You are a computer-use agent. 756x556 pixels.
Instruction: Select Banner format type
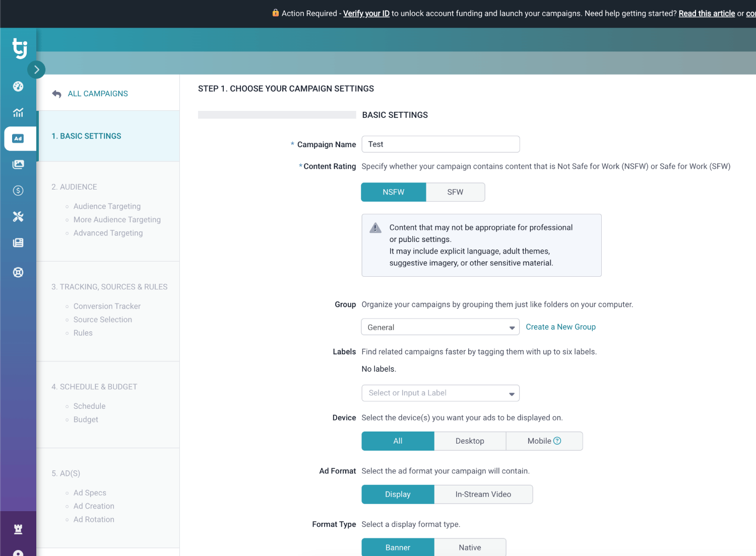point(398,547)
